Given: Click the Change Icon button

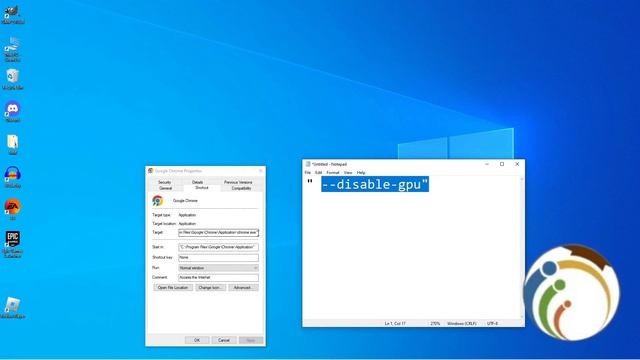Looking at the screenshot, I should (210, 288).
